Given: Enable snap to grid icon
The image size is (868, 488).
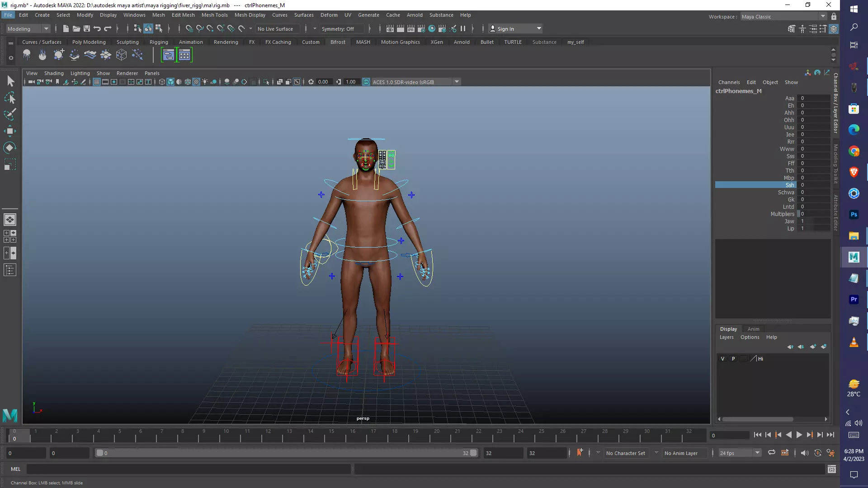Looking at the screenshot, I should pyautogui.click(x=189, y=29).
